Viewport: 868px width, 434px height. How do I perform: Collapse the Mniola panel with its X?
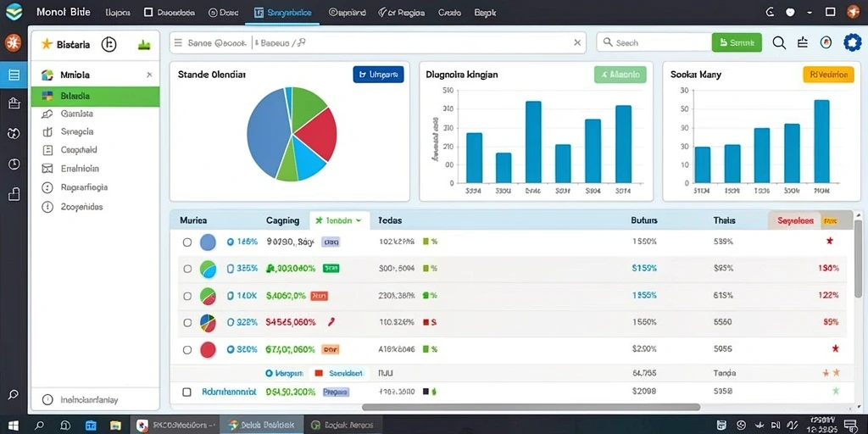click(149, 75)
